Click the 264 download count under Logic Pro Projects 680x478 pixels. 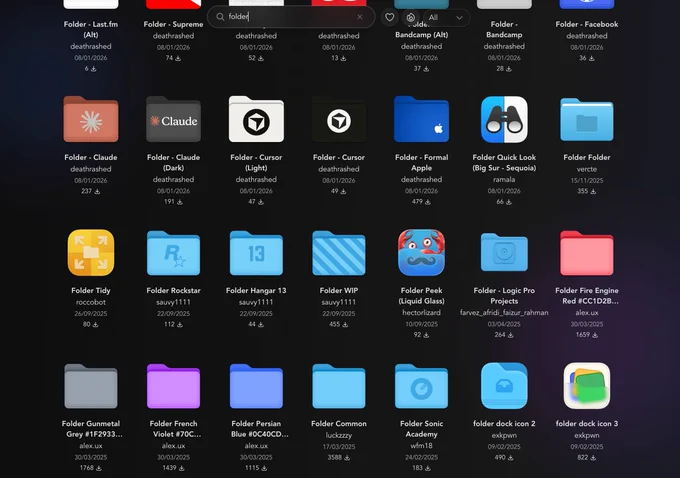500,335
